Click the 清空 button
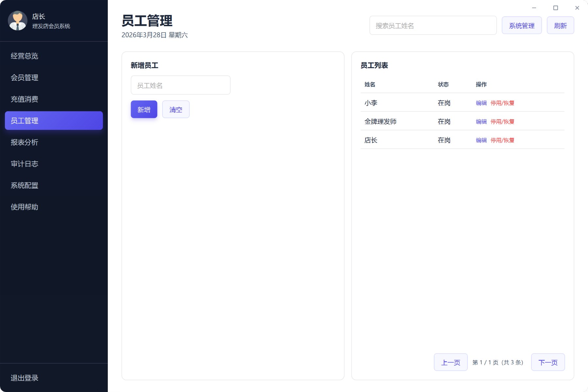This screenshot has width=588, height=392. (x=176, y=109)
